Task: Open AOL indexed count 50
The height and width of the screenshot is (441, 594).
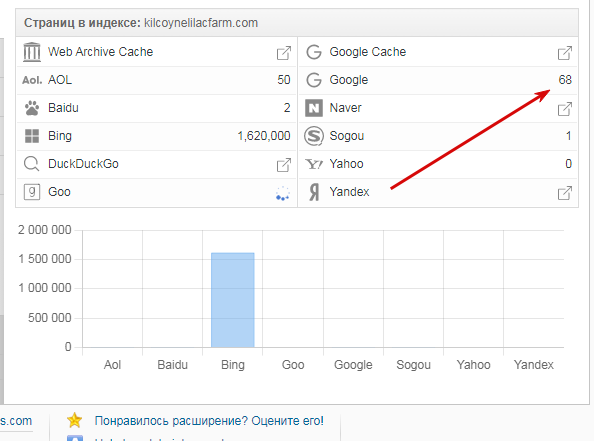Action: point(284,80)
